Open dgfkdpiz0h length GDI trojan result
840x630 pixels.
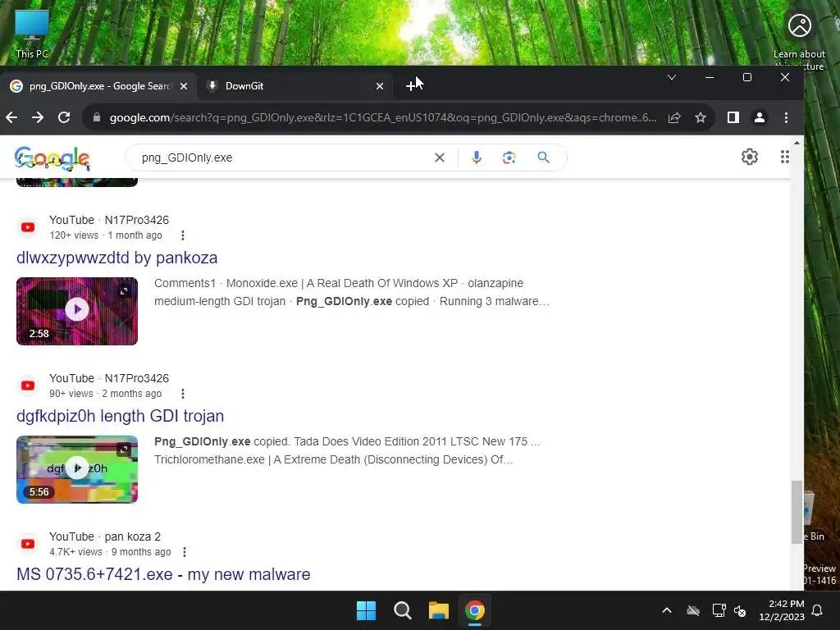(120, 416)
